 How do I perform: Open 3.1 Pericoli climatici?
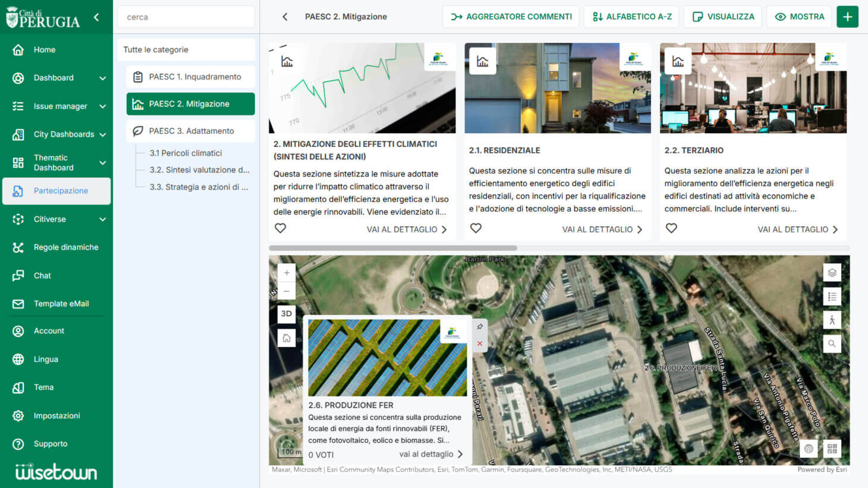(x=185, y=153)
